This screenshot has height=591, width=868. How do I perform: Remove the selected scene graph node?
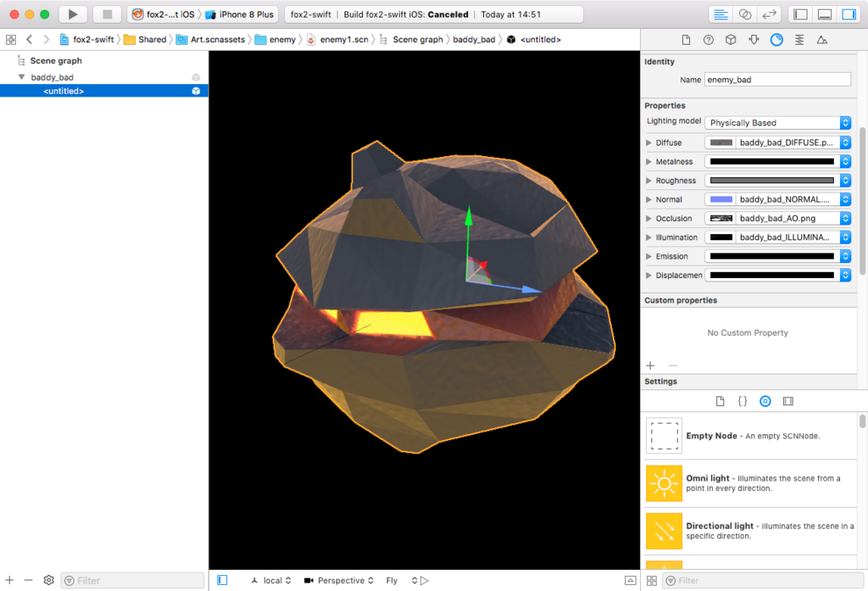28,580
